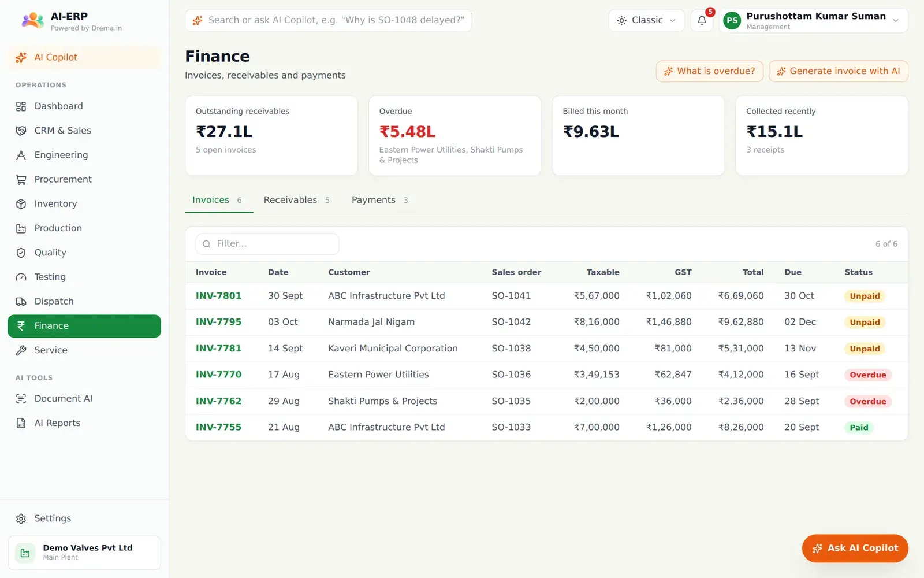Click the Filter input field

pos(267,244)
